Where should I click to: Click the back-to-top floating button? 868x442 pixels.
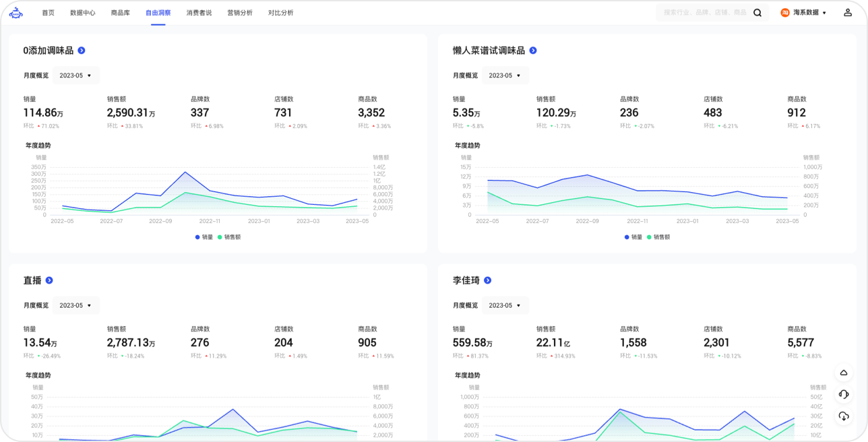click(x=844, y=373)
